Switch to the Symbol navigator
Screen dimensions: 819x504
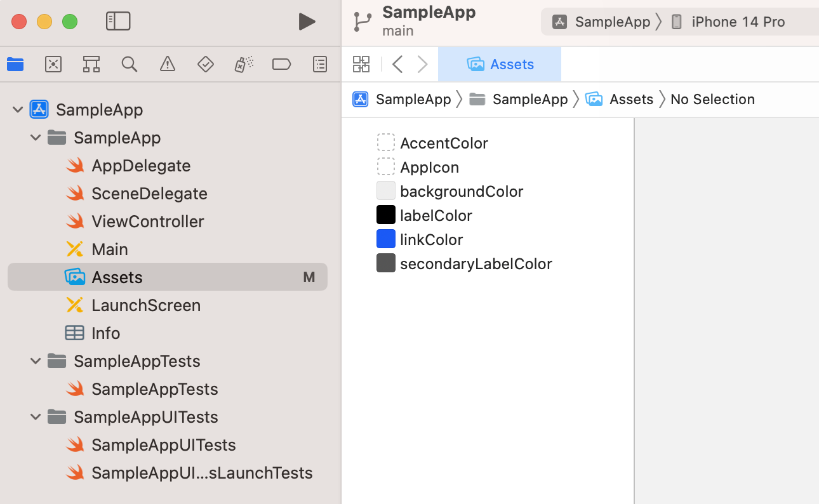[91, 64]
